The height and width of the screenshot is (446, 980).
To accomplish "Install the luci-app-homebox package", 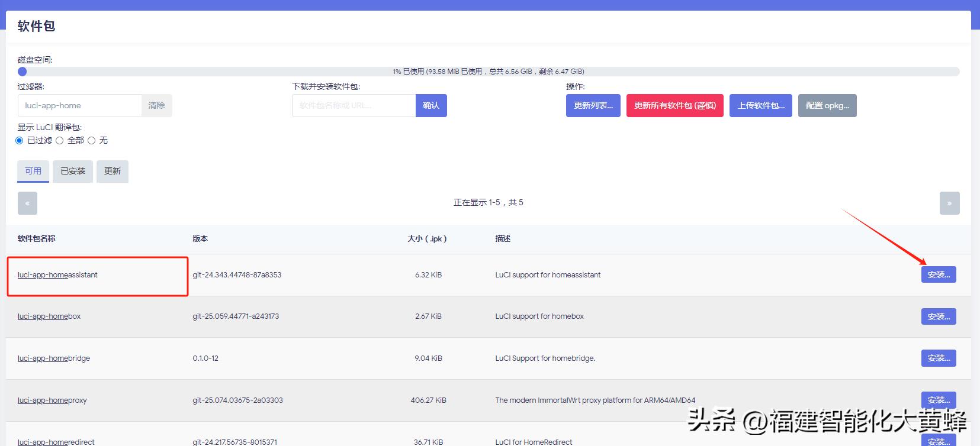I will [x=939, y=316].
